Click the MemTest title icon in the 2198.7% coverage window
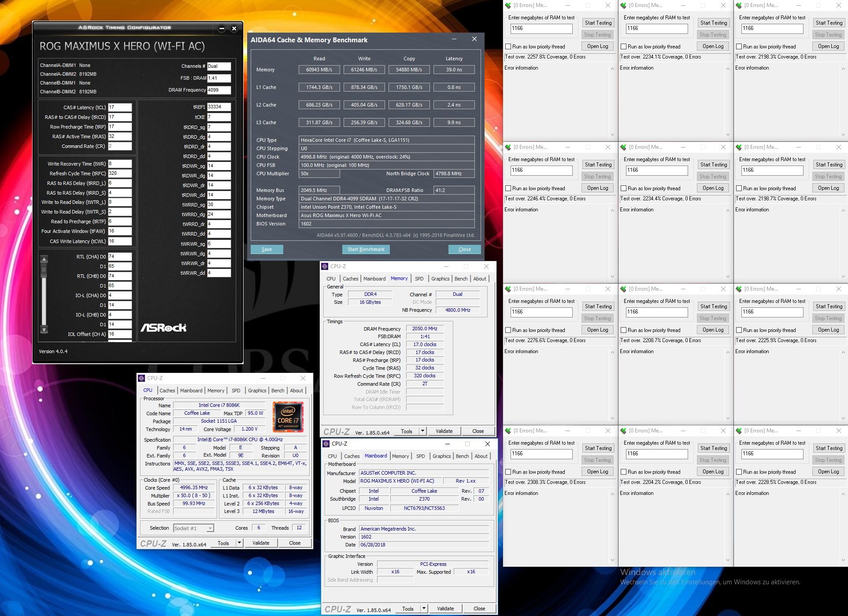This screenshot has height=616, width=848. [x=739, y=147]
